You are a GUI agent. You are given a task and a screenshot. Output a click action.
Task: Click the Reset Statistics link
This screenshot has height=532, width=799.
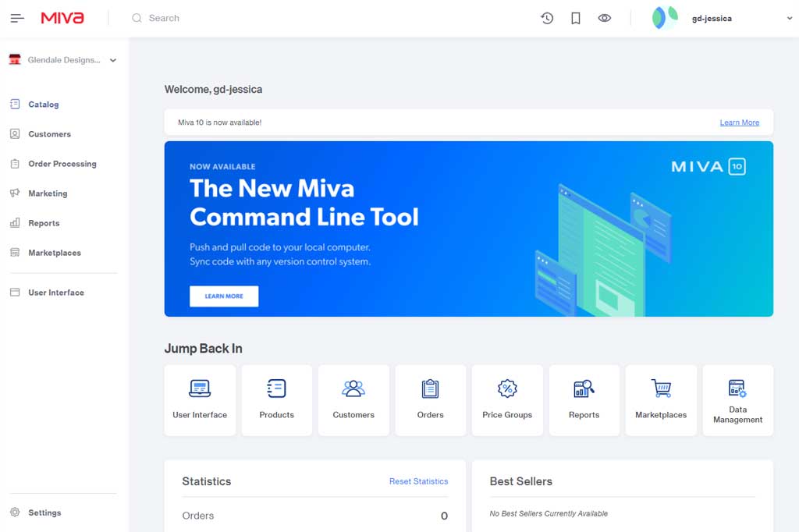pos(418,481)
